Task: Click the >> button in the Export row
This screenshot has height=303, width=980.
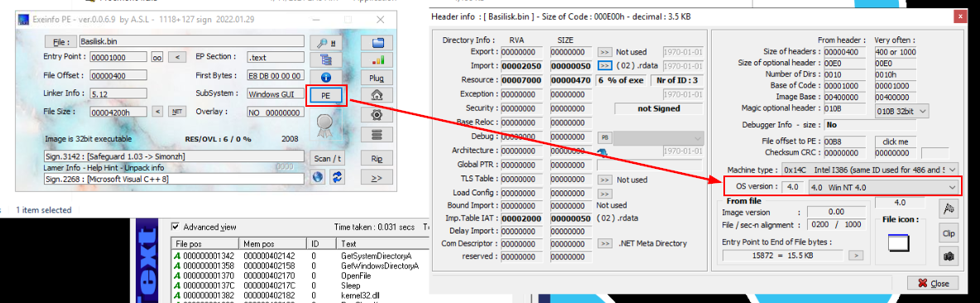Action: point(604,52)
